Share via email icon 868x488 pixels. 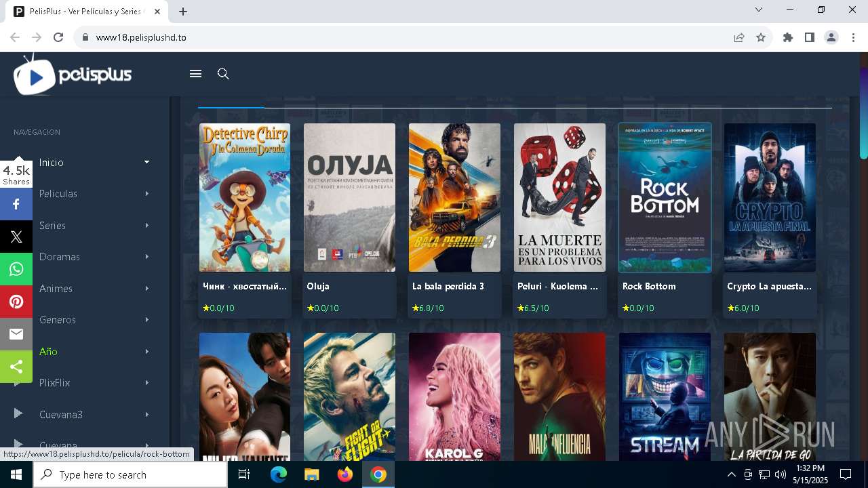pos(16,334)
